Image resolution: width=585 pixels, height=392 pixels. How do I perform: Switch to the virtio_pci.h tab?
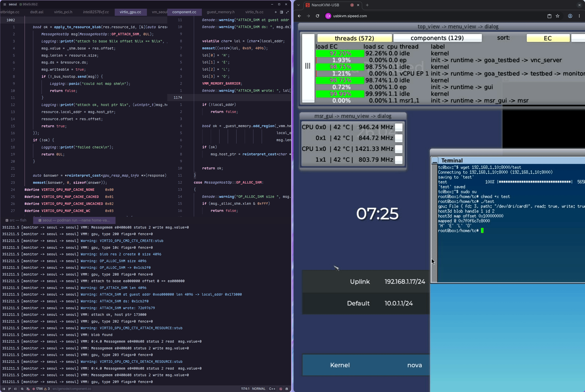[63, 12]
